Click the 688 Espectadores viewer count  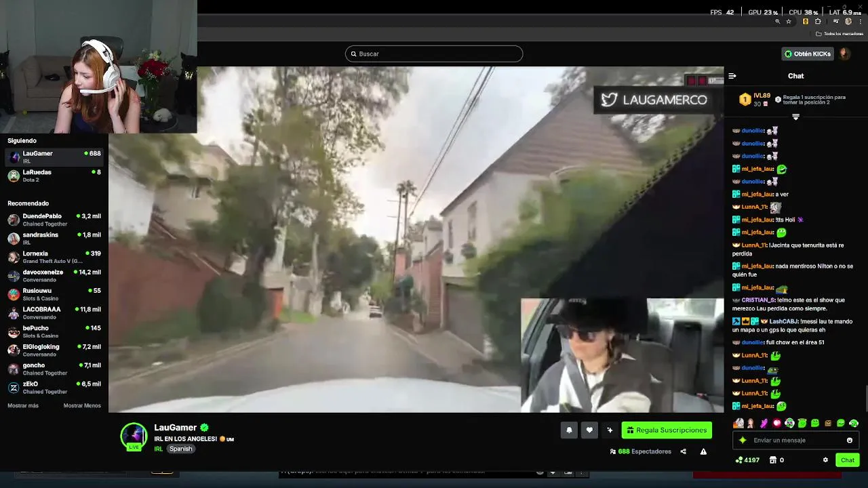pyautogui.click(x=640, y=451)
